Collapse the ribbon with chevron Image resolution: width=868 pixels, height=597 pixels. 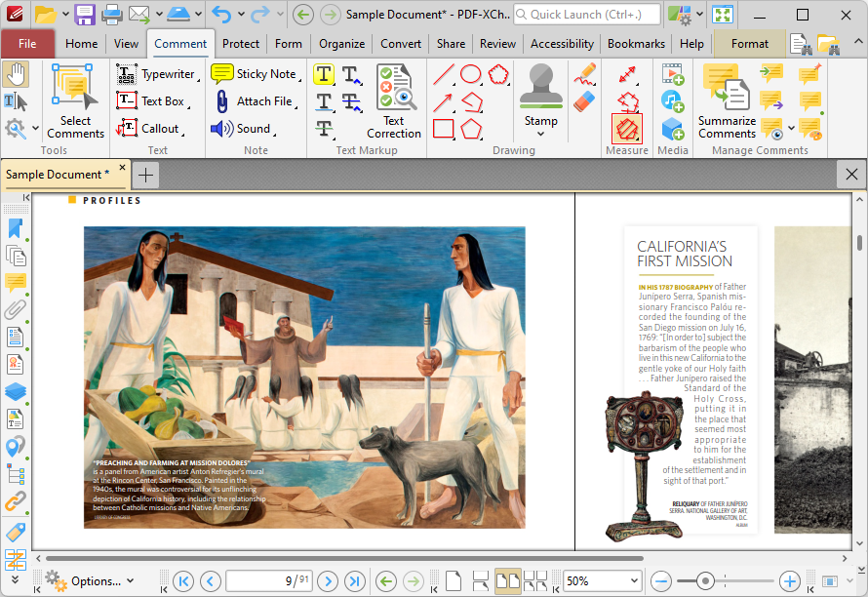coord(857,42)
